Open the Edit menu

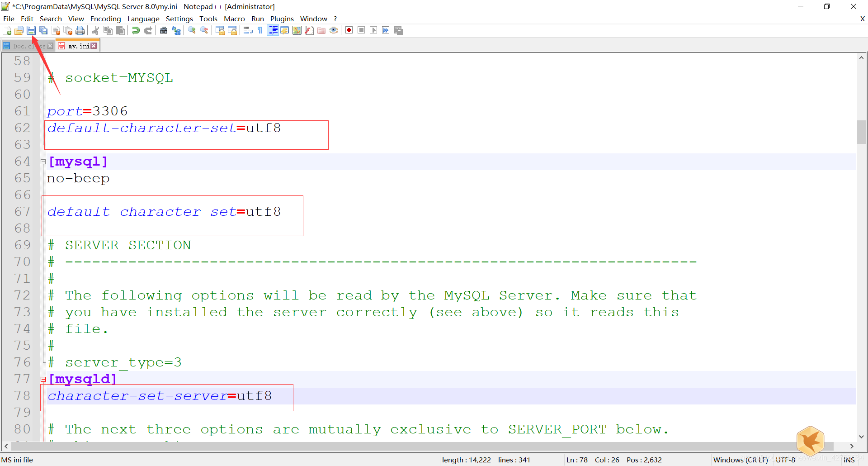pos(27,19)
